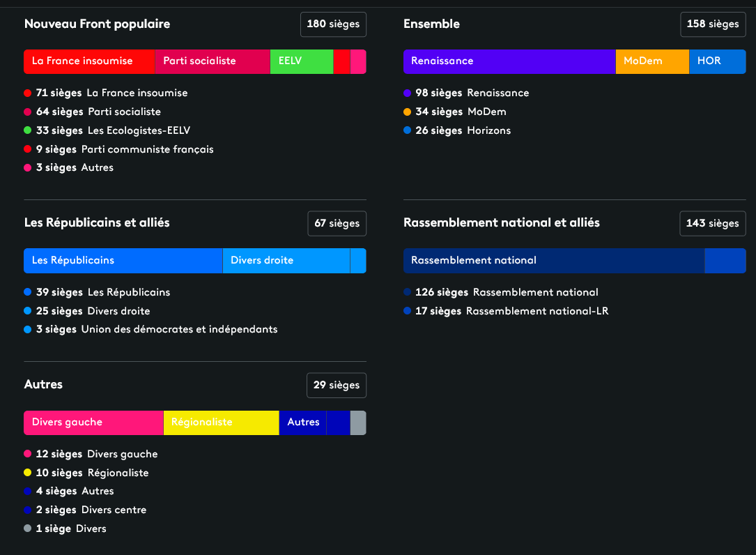The height and width of the screenshot is (555, 756).
Task: Click the Divers gauche bar segment
Action: coord(93,423)
